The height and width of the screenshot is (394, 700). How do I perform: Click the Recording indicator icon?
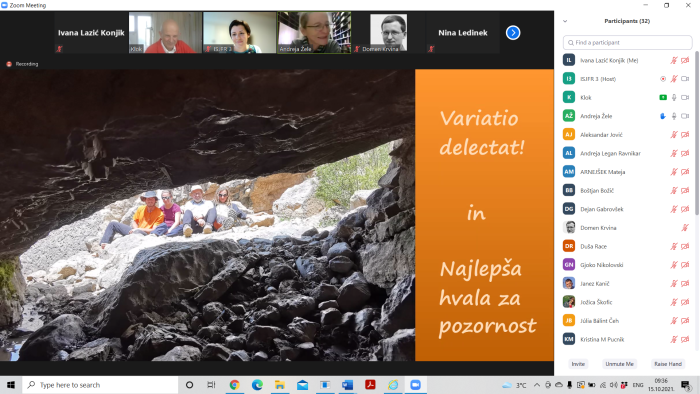coord(9,64)
